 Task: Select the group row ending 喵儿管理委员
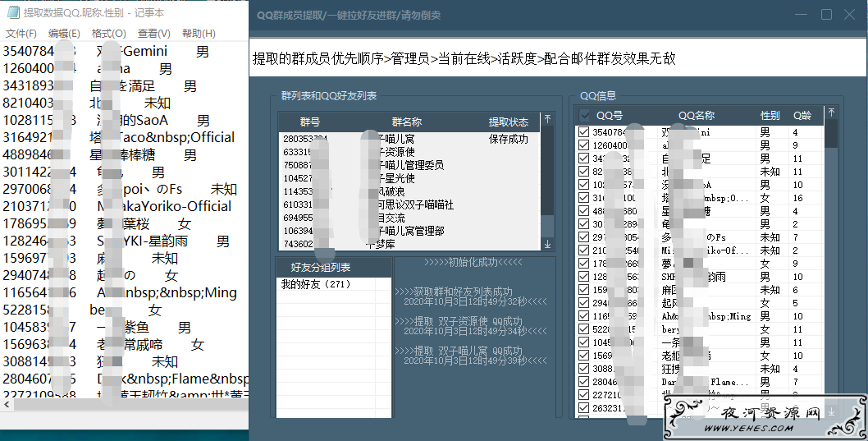point(409,165)
